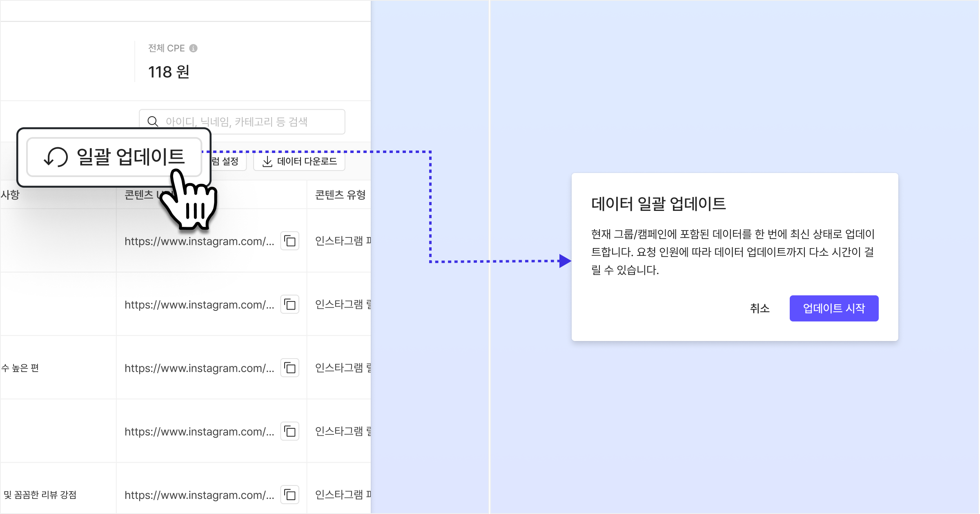Viewport: 980px width, 514px height.
Task: Click the info icon next to 전체 CPE
Action: (194, 48)
